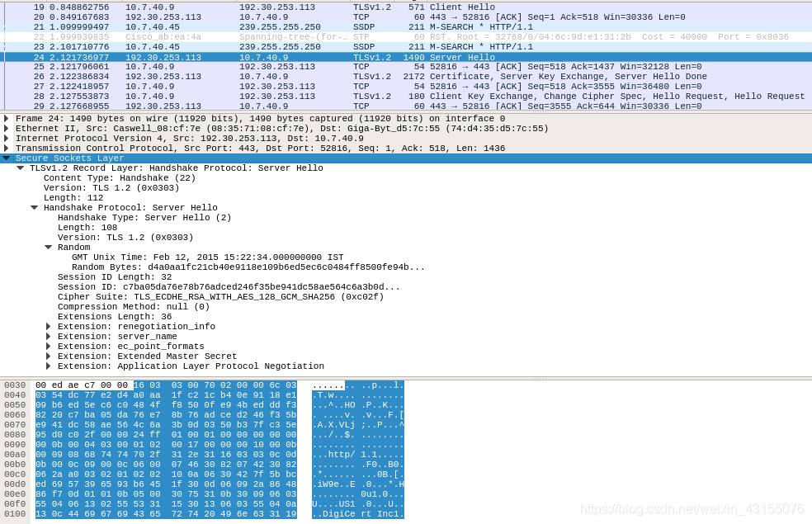The image size is (812, 524).
Task: Click the Cipher Suite field
Action: [x=220, y=297]
